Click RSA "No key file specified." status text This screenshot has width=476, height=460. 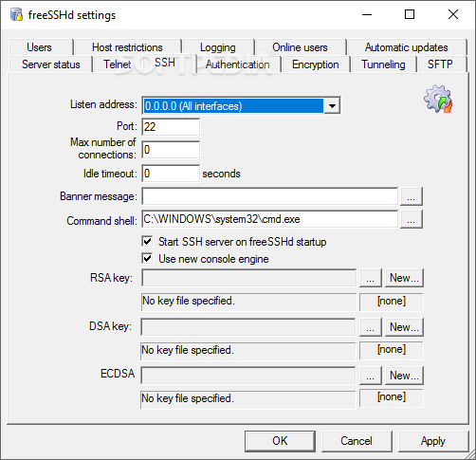[189, 301]
